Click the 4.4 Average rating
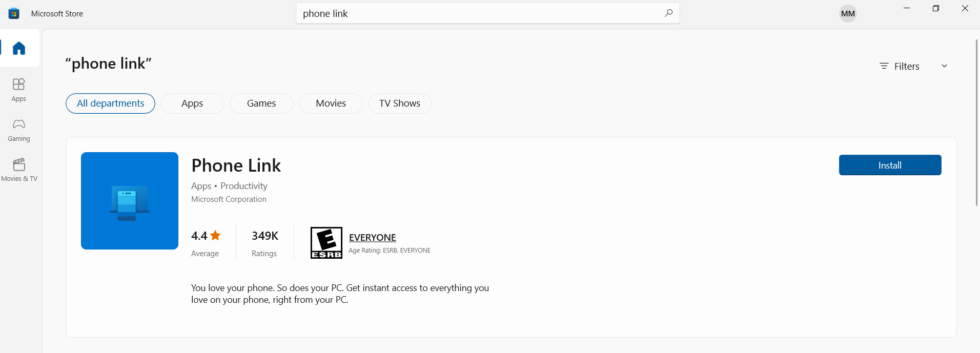Image resolution: width=980 pixels, height=353 pixels. pos(206,243)
